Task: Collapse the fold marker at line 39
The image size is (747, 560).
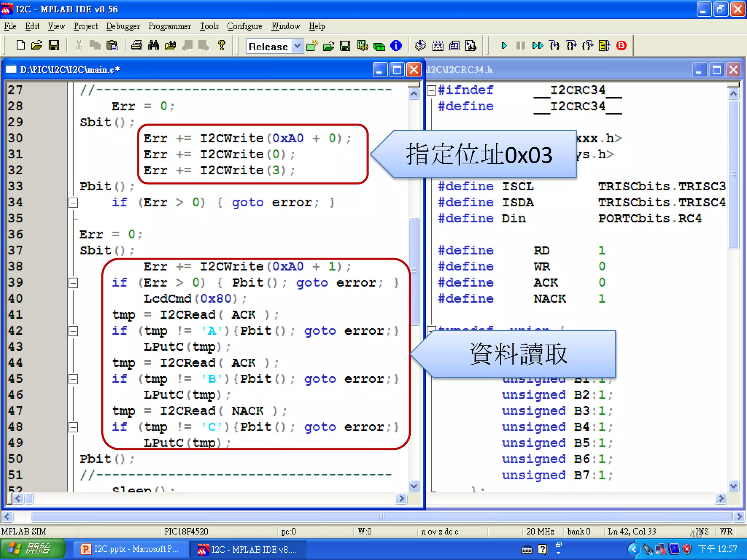Action: [73, 283]
